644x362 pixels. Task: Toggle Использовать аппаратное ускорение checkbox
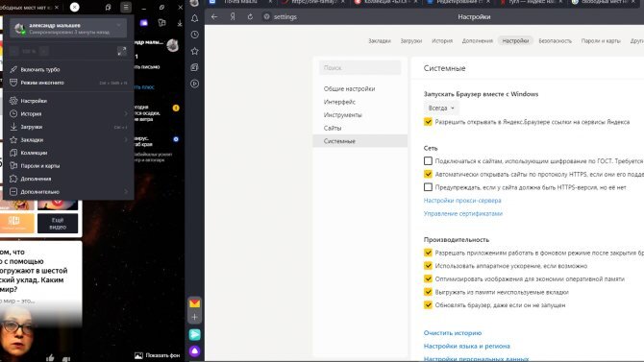(x=428, y=266)
